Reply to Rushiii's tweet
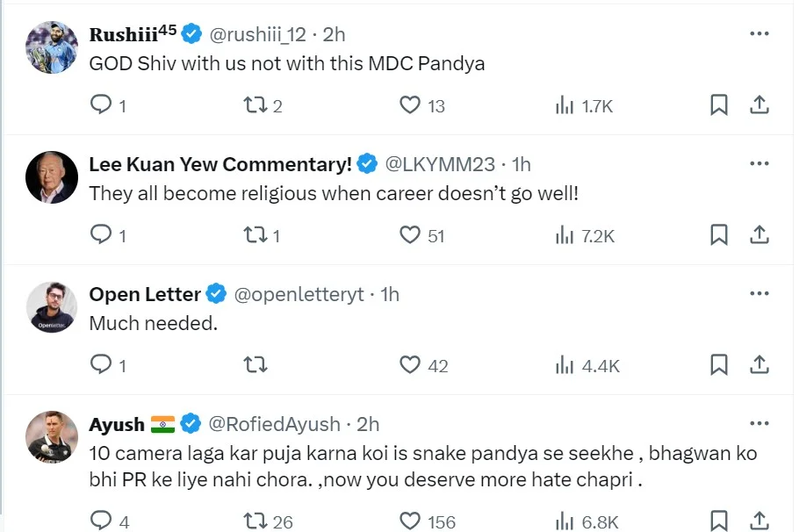This screenshot has width=799, height=532. pyautogui.click(x=102, y=105)
